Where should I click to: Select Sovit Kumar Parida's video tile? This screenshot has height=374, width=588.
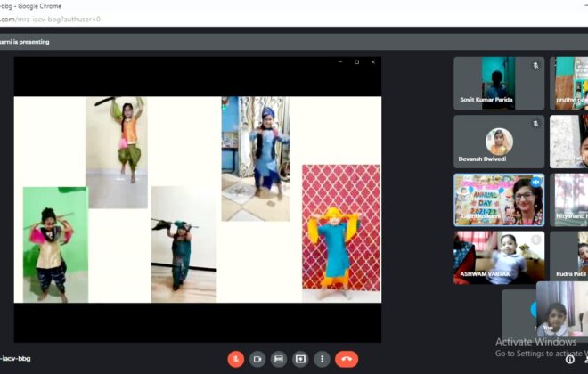coord(499,83)
